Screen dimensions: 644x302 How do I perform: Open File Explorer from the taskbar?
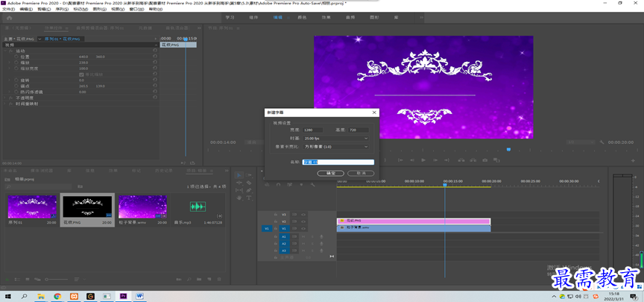(x=41, y=296)
